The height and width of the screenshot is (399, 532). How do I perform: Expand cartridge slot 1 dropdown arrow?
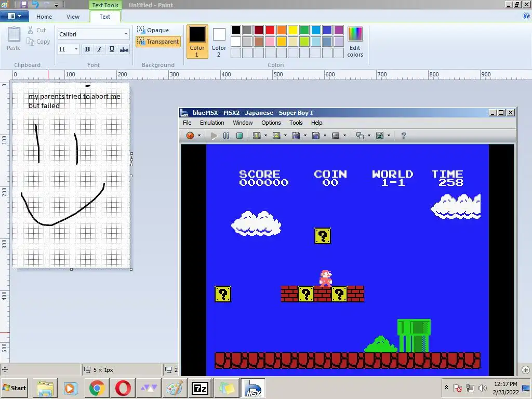265,136
